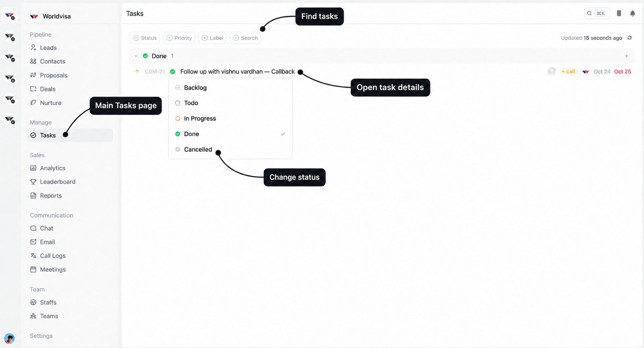
Task: Open Settings in the sidebar
Action: point(41,336)
